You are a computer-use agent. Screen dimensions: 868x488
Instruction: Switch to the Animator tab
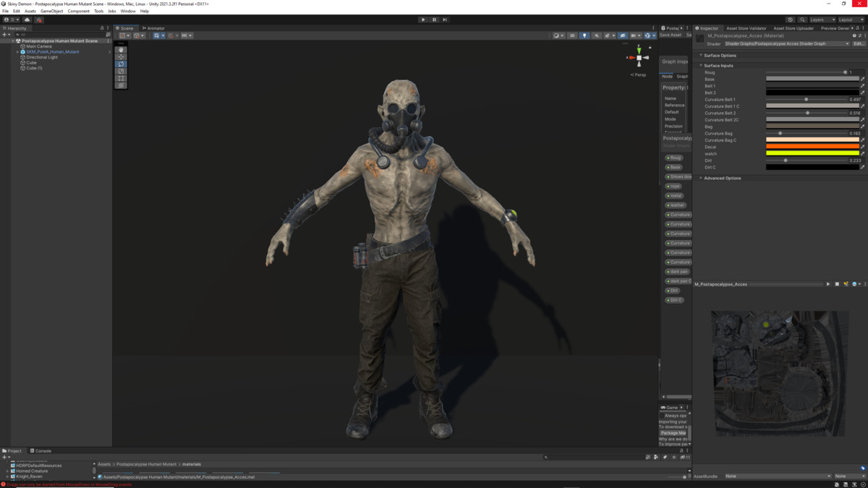[154, 28]
